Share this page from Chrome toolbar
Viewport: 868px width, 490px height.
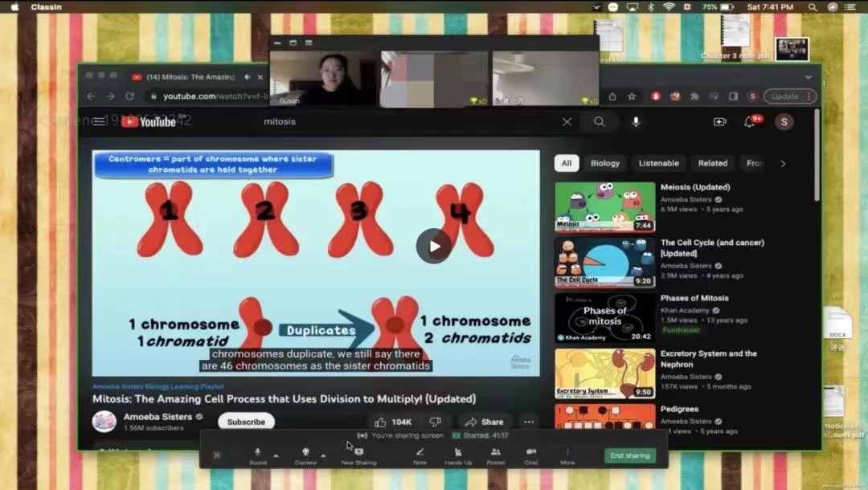612,96
